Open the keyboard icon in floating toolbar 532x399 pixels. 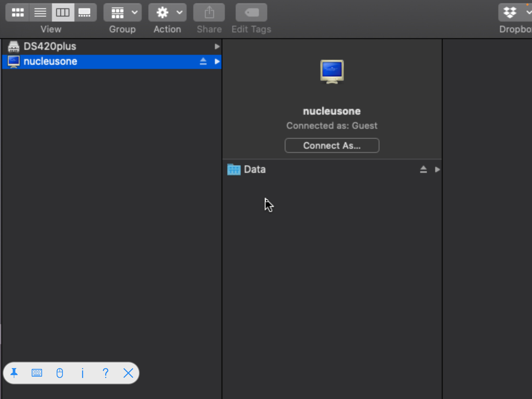click(x=37, y=373)
